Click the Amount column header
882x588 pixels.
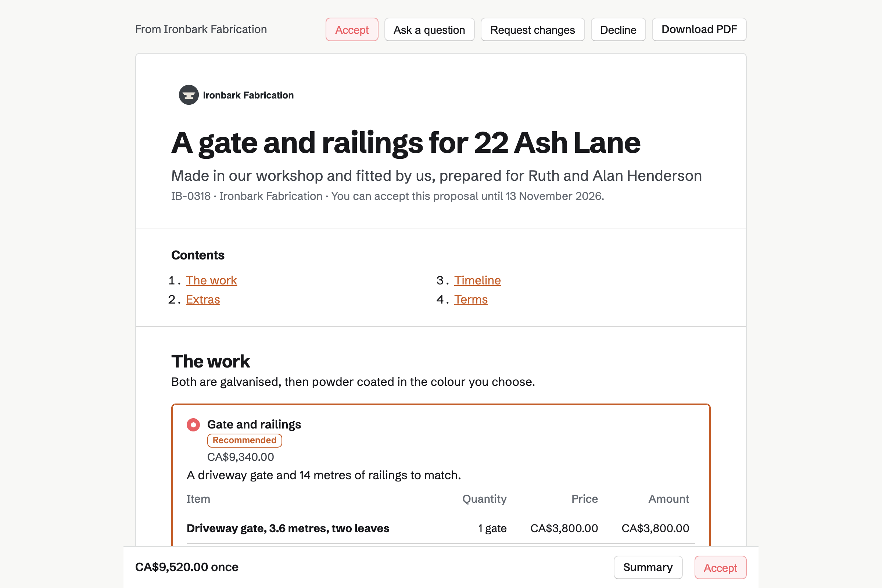click(668, 499)
